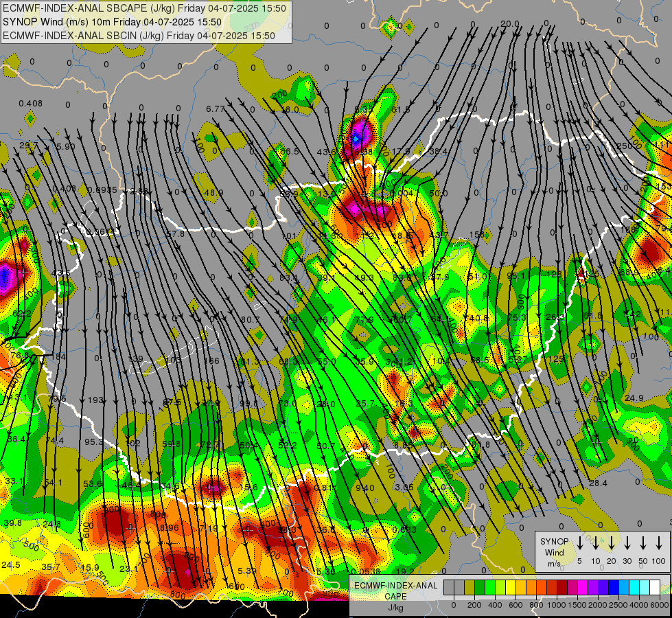Click the '61.5' value near the top center
Image resolution: width=672 pixels, height=618 pixels.
pyautogui.click(x=401, y=110)
